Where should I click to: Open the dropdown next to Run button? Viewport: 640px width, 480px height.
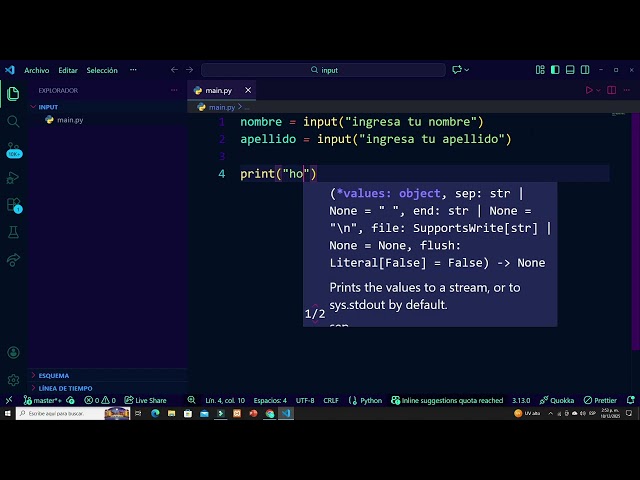point(598,90)
